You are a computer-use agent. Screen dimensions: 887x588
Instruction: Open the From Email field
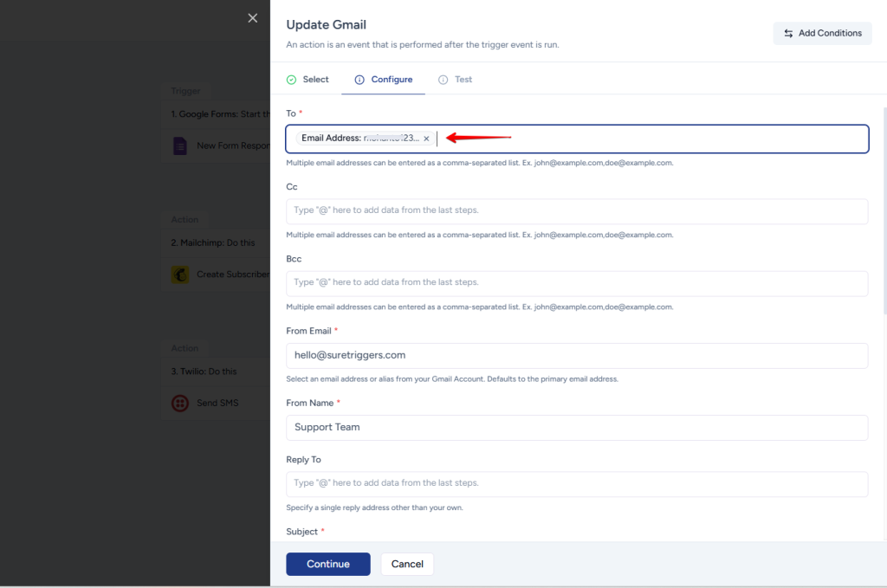[x=577, y=355]
